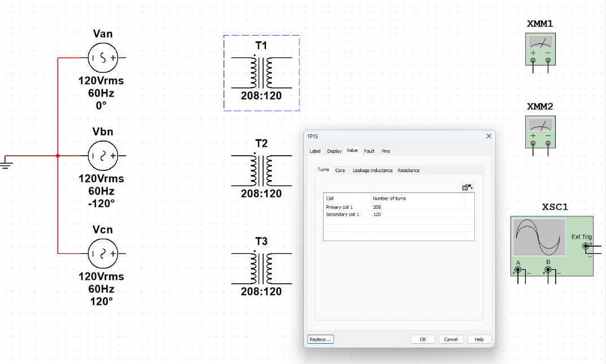Open the Leakage inductance sub-tab
The height and width of the screenshot is (364, 606).
point(372,170)
